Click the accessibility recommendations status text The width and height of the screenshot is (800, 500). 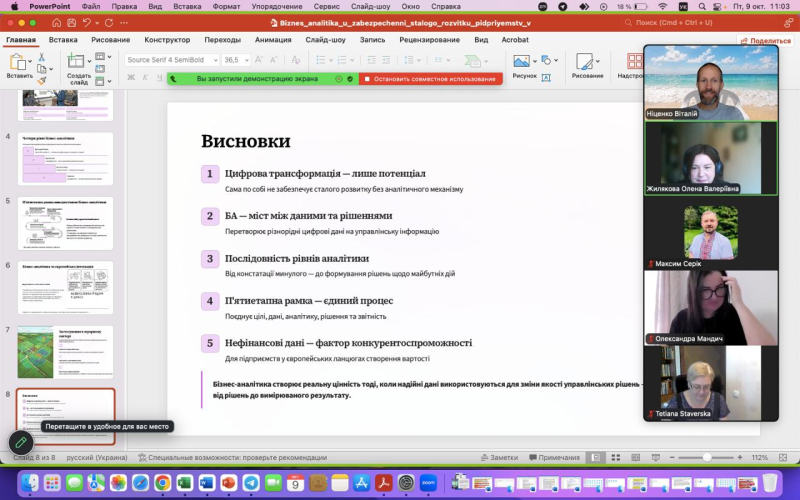tap(233, 458)
